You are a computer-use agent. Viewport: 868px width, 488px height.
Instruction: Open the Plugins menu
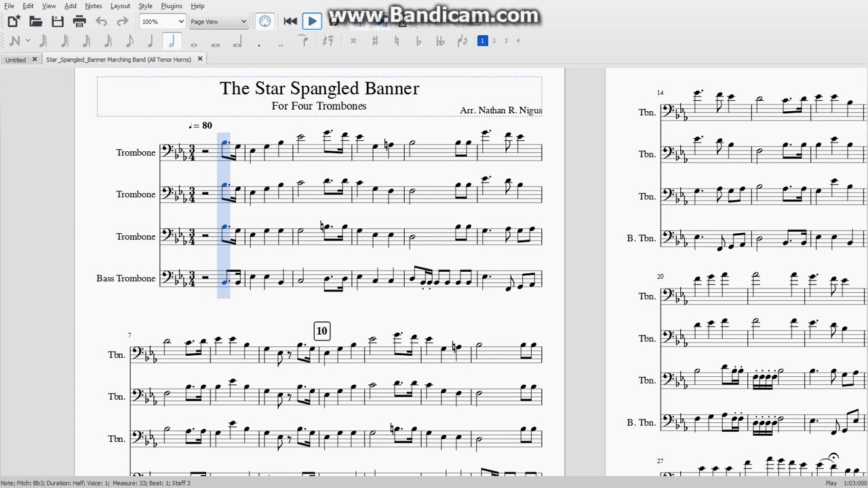point(172,6)
